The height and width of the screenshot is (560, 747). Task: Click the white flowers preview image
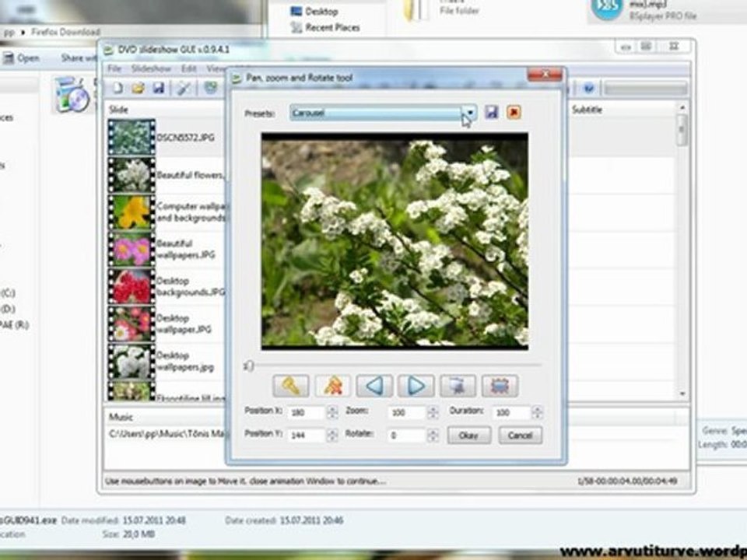coord(395,241)
